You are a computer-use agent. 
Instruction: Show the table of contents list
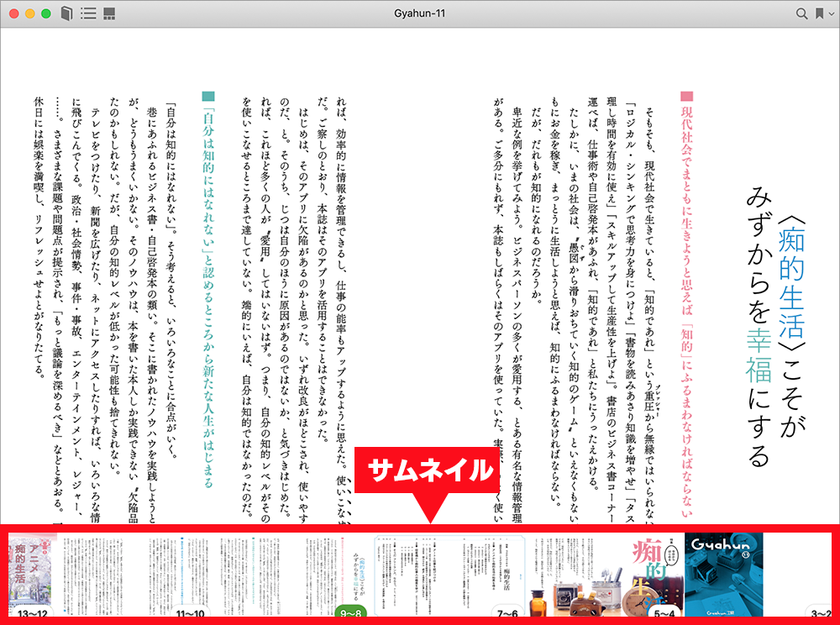point(88,13)
